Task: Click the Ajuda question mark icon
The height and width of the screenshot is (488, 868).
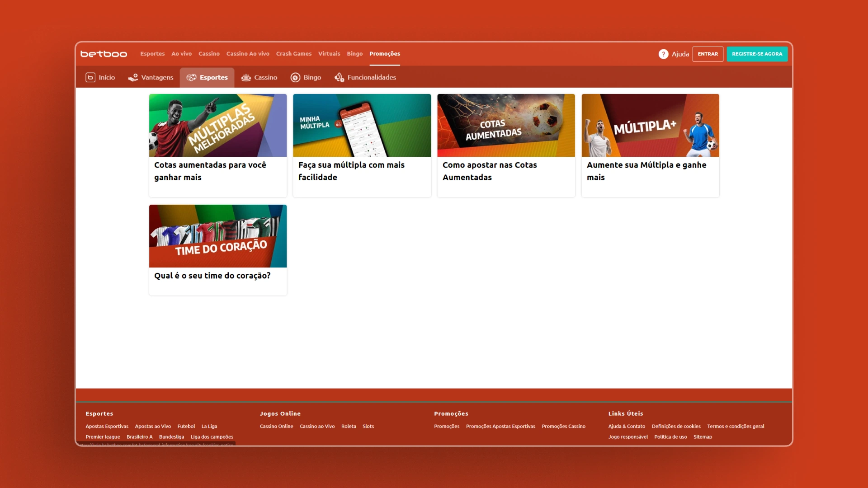Action: coord(663,54)
